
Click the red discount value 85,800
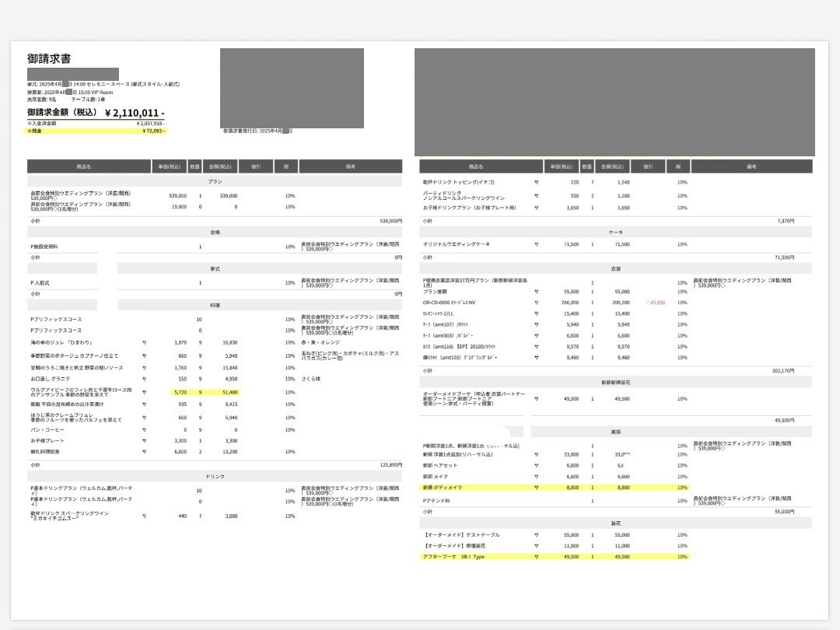[x=656, y=303]
